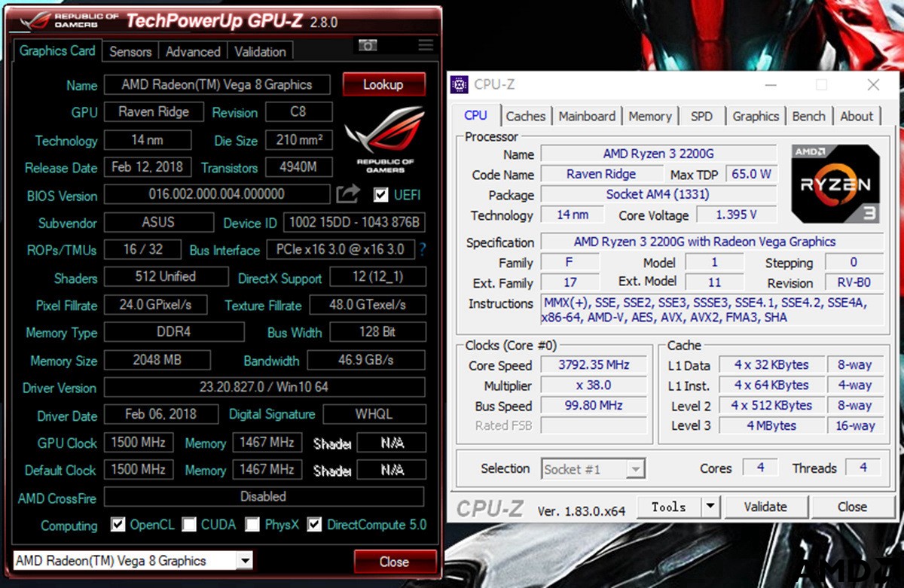904x588 pixels.
Task: Select the BIOS Version value 016.002.000.004.000000
Action: (x=217, y=194)
